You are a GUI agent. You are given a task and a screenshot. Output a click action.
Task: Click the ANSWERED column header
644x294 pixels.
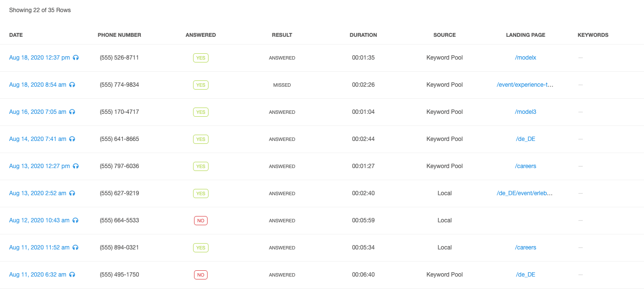201,35
